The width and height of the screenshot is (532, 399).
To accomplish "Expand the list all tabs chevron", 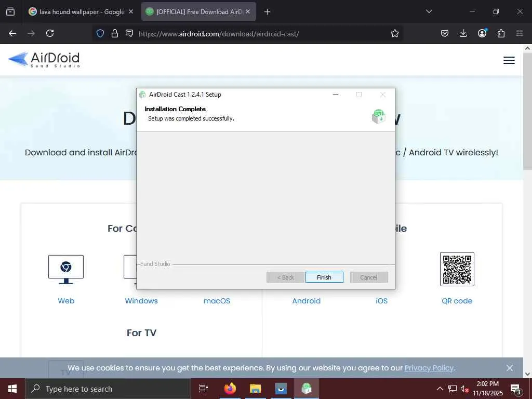I will click(x=429, y=11).
